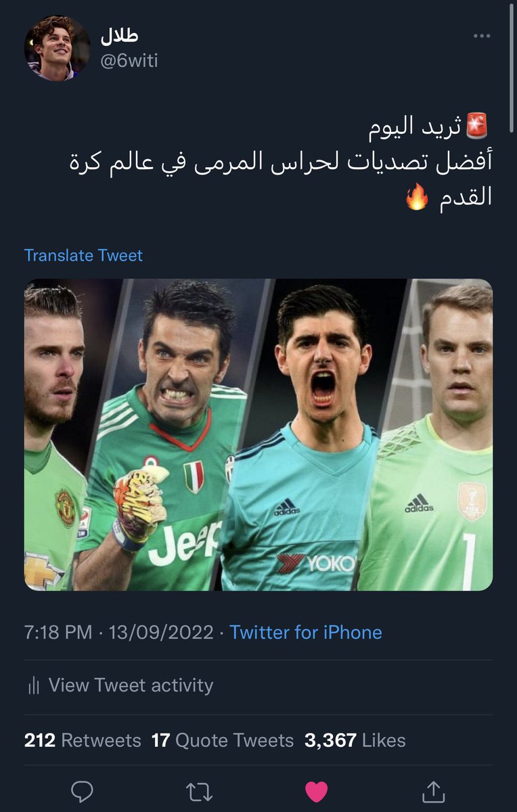Screen dimensions: 517x812
Task: Open the display name طلال
Action: 118,36
